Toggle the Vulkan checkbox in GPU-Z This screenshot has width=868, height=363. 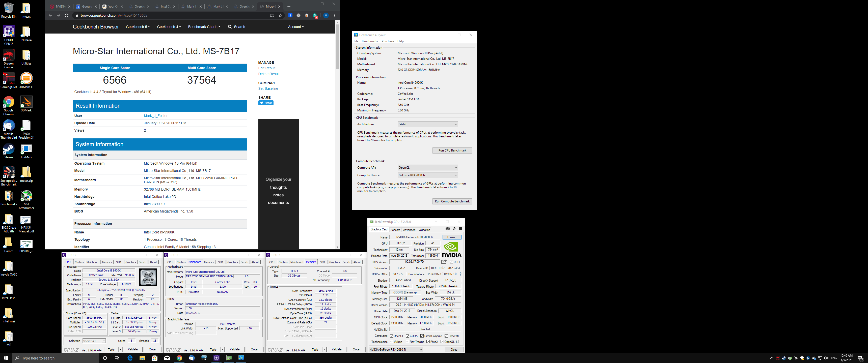[x=392, y=342]
